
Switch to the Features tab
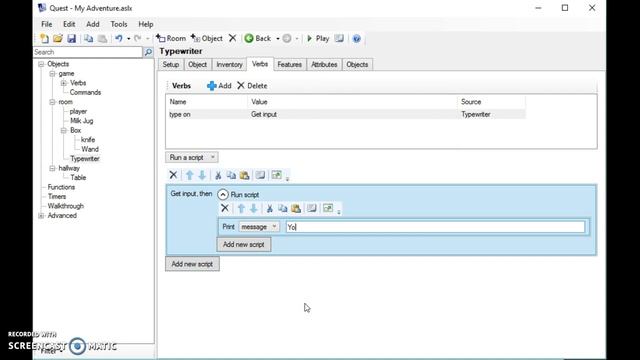tap(289, 64)
